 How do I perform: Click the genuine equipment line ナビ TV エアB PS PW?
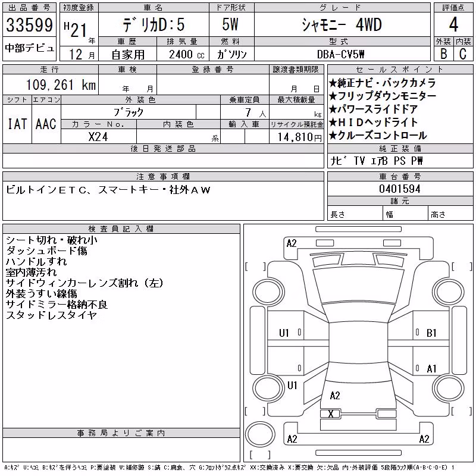377,161
